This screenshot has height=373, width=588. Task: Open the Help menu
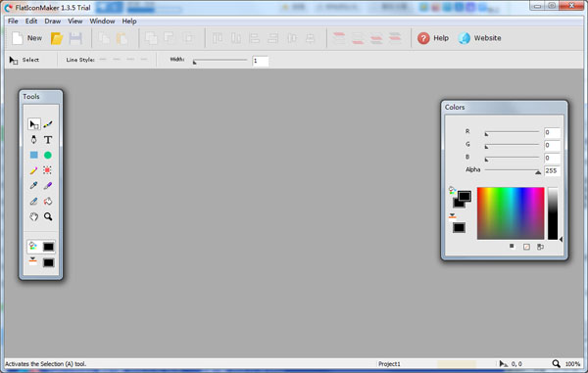click(129, 22)
